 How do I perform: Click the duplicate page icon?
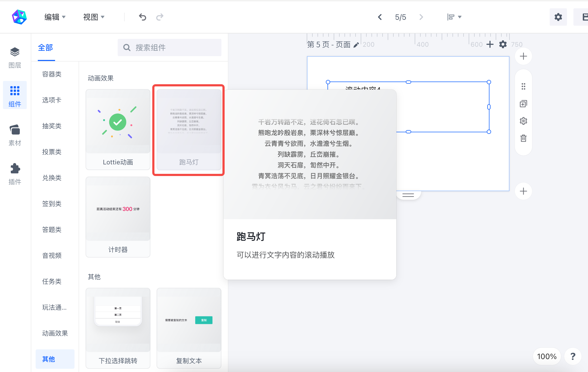point(523,104)
